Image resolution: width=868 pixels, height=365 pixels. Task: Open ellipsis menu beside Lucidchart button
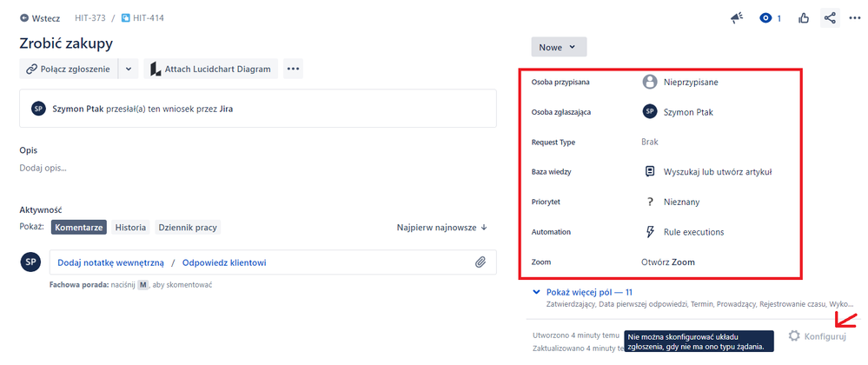pyautogui.click(x=294, y=70)
